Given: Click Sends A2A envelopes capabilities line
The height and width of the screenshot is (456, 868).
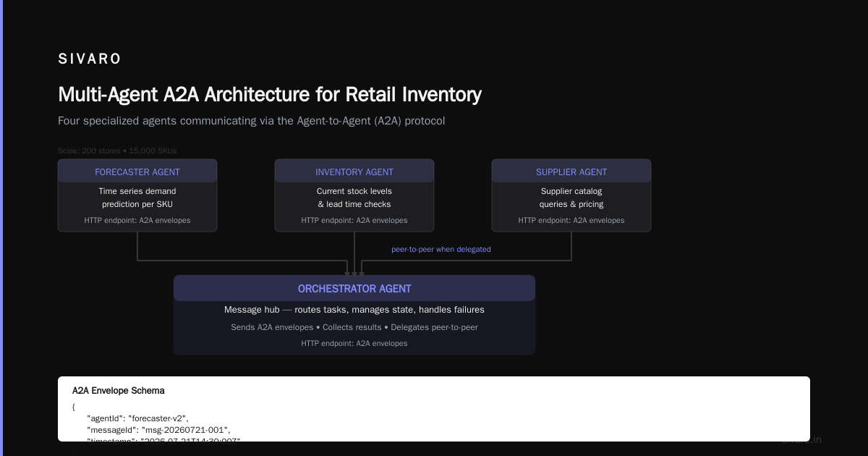Looking at the screenshot, I should [x=354, y=327].
